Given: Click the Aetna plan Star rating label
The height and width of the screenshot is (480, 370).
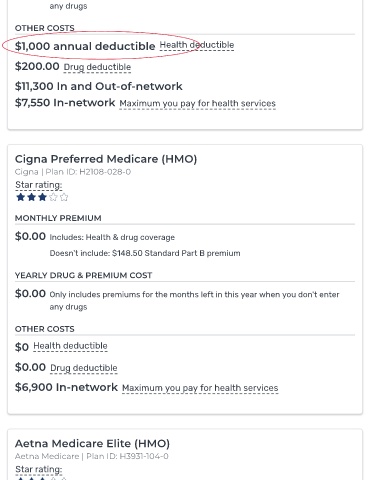Looking at the screenshot, I should (x=39, y=469).
